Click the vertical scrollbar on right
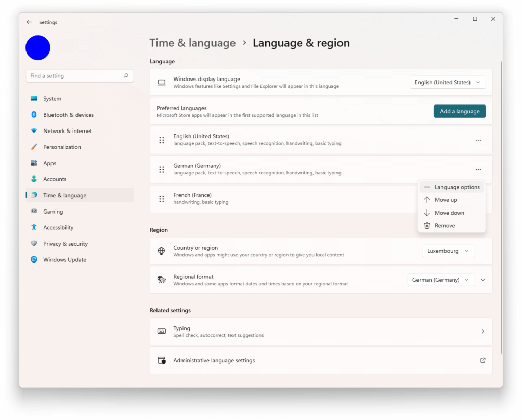 501,207
